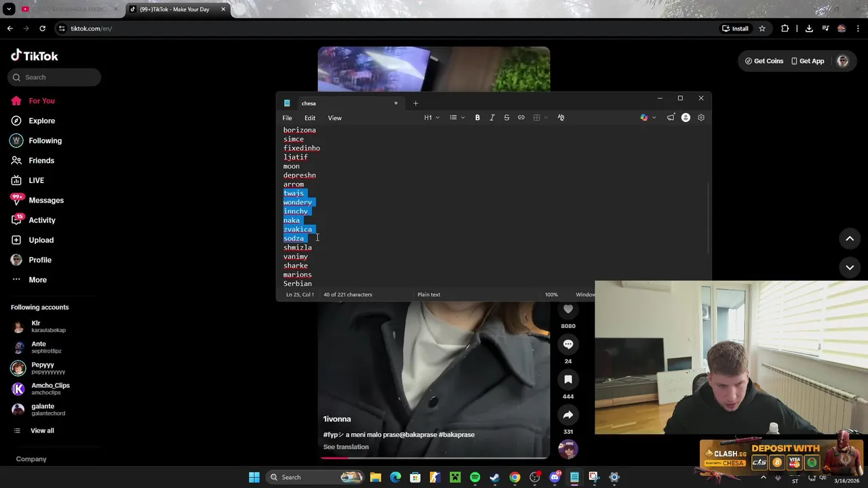Open the Copilot dropdown in Notepad
This screenshot has height=488, width=868.
click(648, 118)
